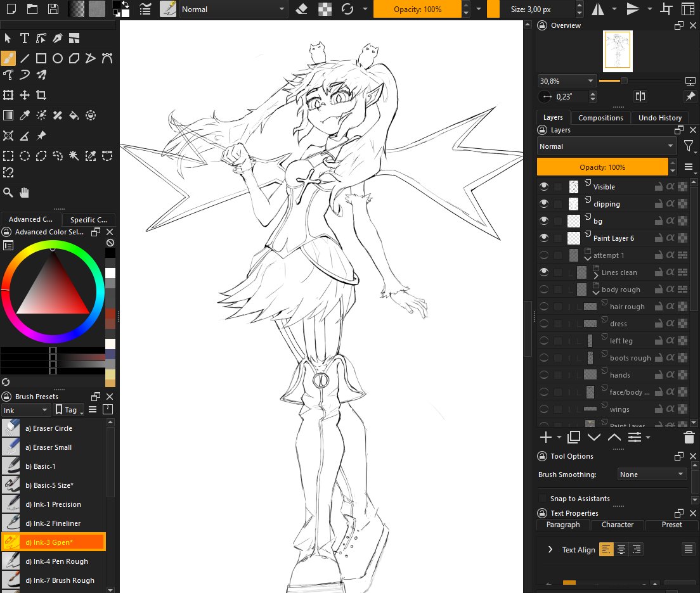The height and width of the screenshot is (593, 700).
Task: Open the zoom percentage dropdown
Action: click(x=567, y=80)
